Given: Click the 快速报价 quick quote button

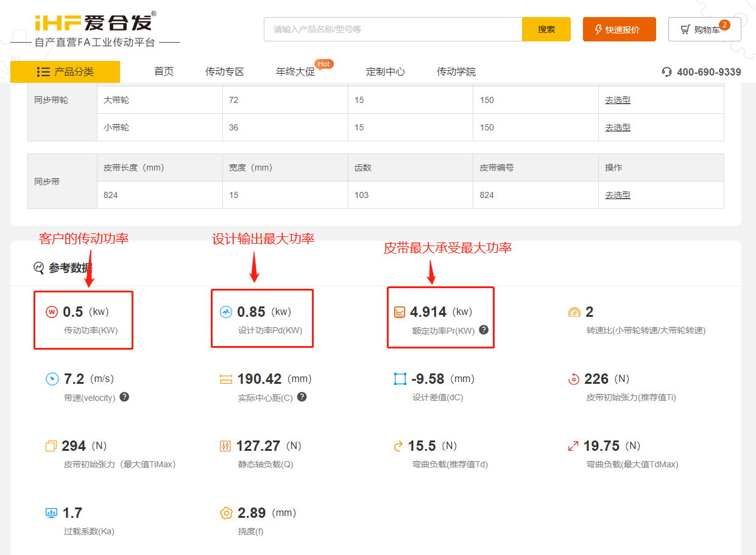Looking at the screenshot, I should (619, 29).
